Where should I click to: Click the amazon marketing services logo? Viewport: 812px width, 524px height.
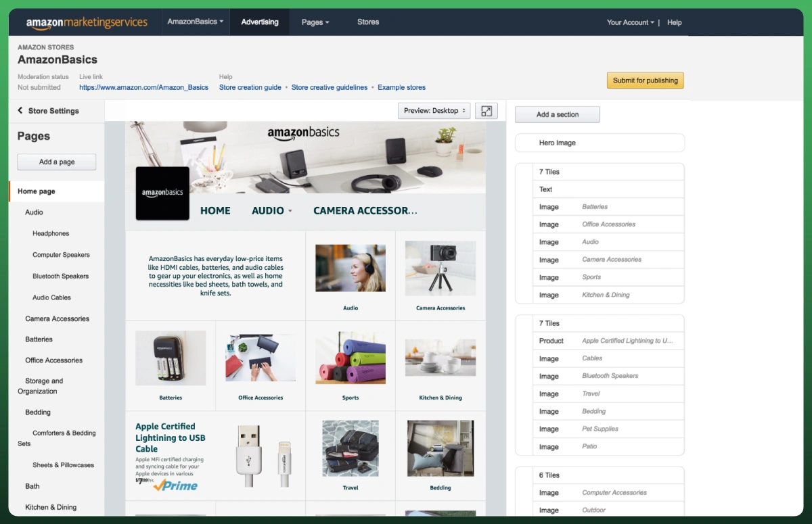click(87, 22)
